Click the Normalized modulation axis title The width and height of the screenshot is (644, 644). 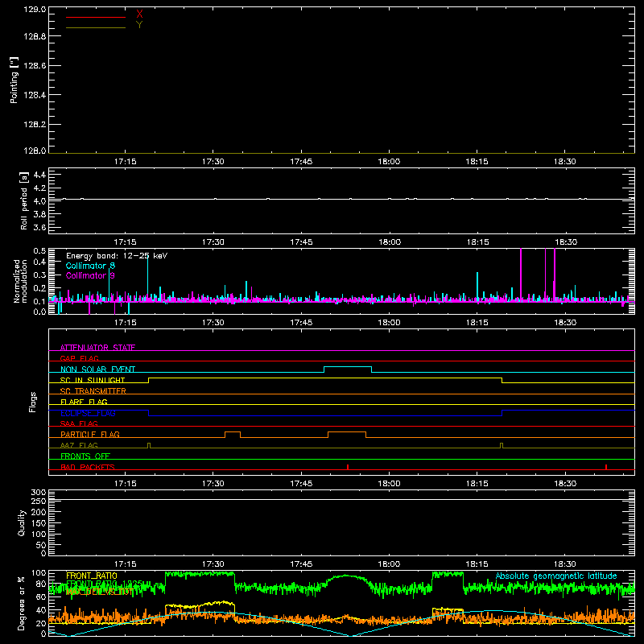coord(20,281)
